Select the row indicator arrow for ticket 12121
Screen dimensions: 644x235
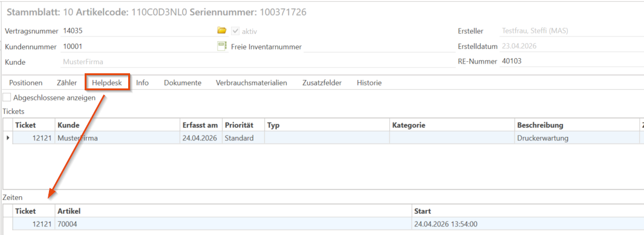click(x=8, y=138)
